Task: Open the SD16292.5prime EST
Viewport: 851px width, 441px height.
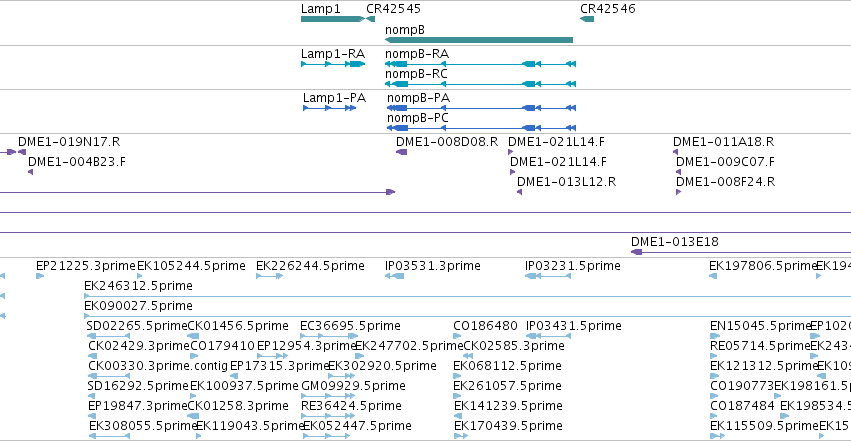Action: [x=92, y=396]
